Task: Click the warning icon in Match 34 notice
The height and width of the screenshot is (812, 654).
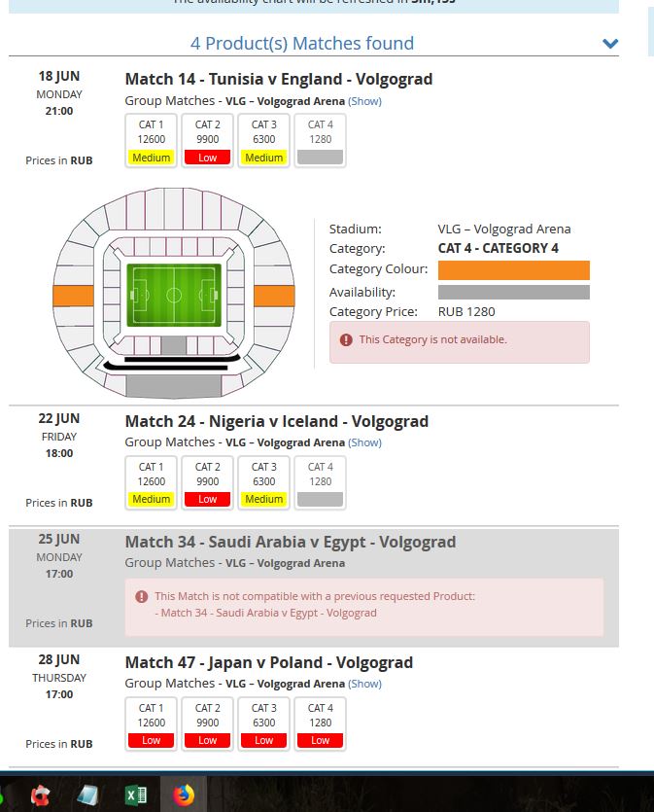Action: click(x=141, y=596)
